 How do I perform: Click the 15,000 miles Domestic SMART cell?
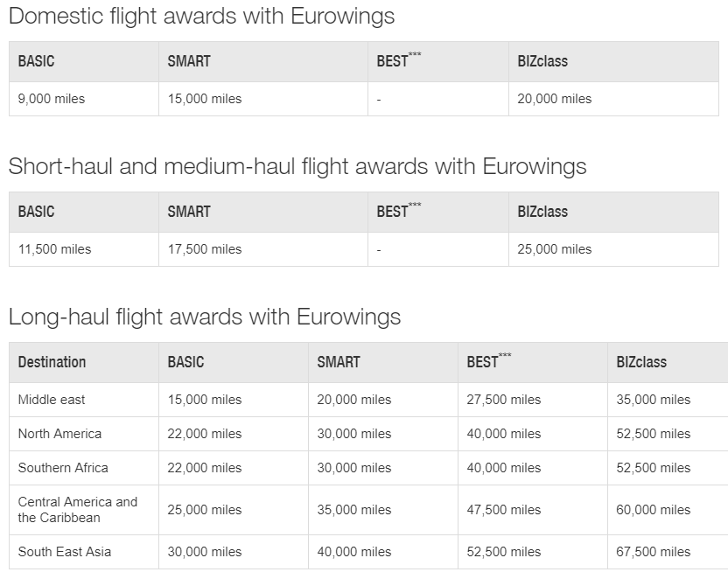[x=205, y=99]
